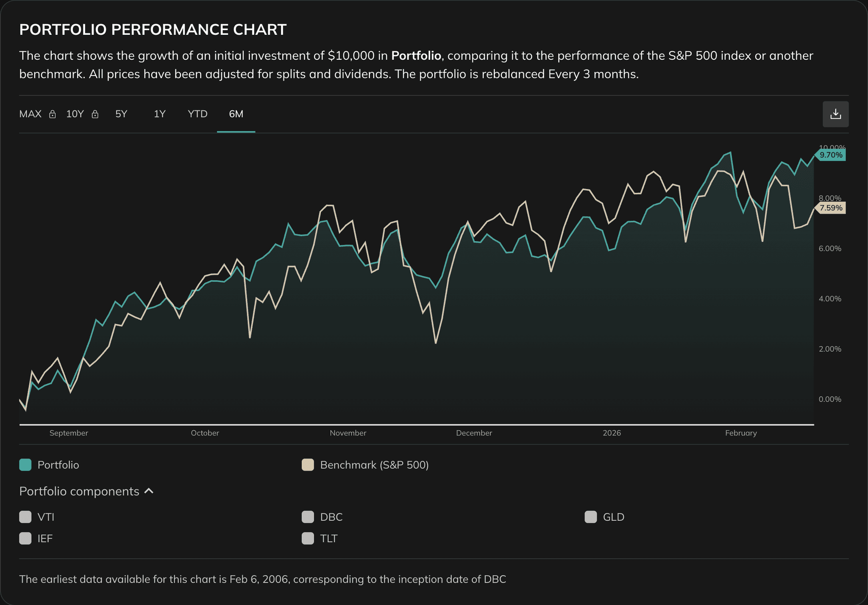868x605 pixels.
Task: Switch to the YTD tab
Action: coord(197,114)
